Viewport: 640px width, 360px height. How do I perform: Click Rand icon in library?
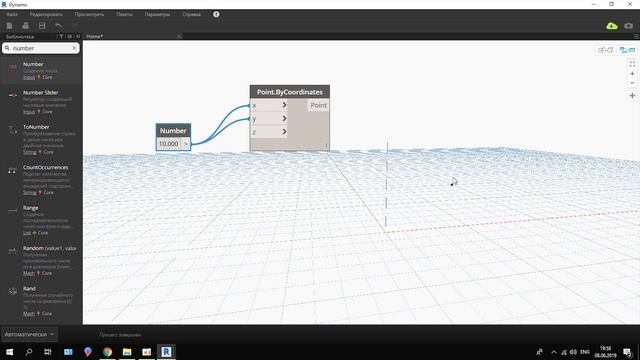tap(13, 291)
